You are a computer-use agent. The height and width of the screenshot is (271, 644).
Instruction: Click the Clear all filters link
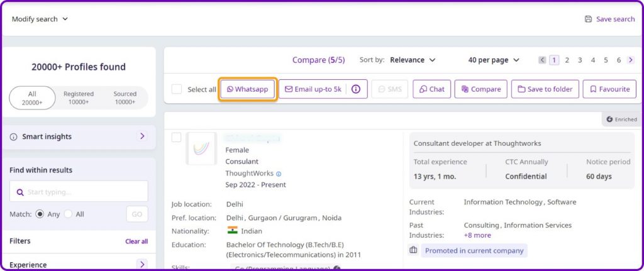pos(136,241)
